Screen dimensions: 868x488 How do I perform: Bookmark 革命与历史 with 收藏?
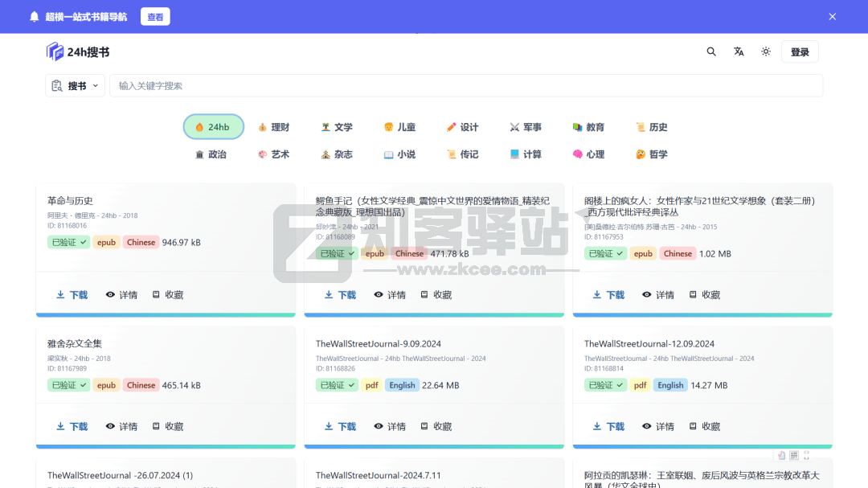tap(168, 295)
